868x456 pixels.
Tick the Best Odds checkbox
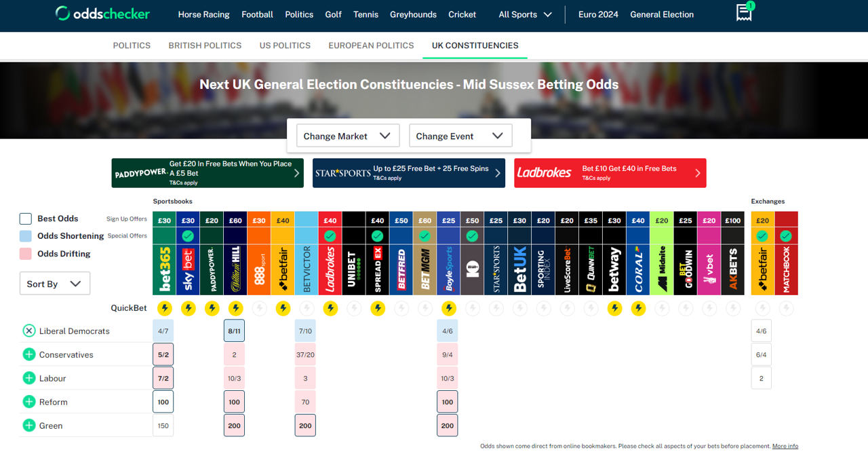(x=26, y=218)
